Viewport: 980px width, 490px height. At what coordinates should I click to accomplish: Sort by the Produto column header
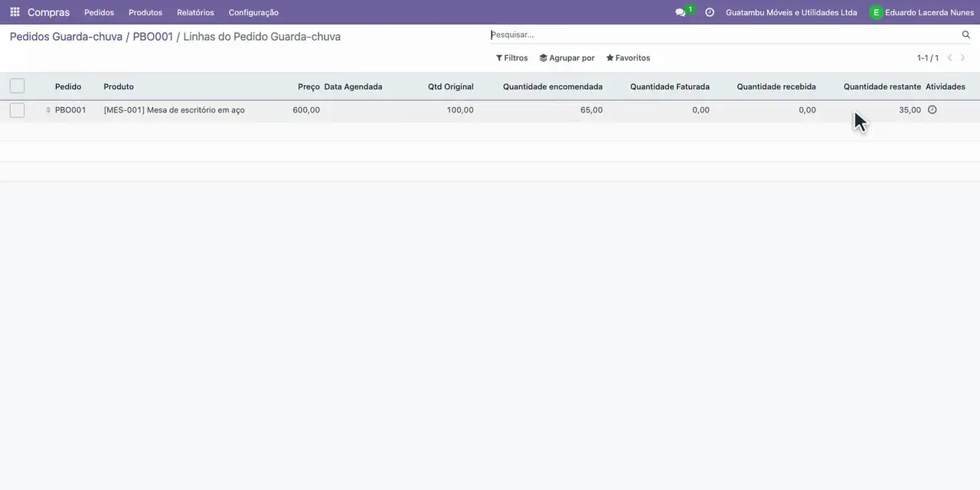tap(119, 87)
